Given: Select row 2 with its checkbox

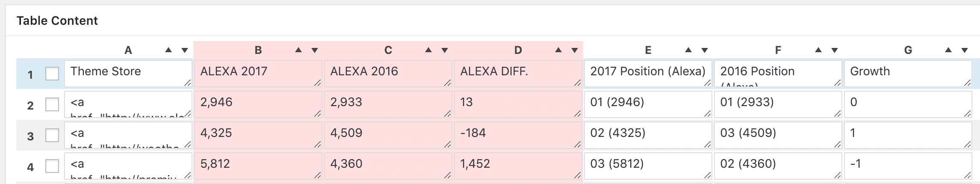Looking at the screenshot, I should [x=52, y=104].
